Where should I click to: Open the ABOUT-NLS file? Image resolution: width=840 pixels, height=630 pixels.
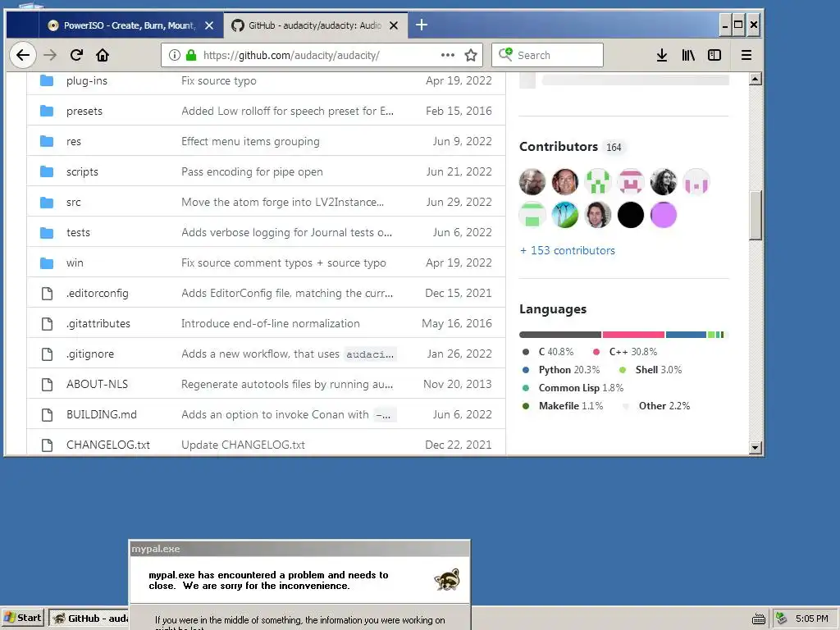(x=97, y=384)
